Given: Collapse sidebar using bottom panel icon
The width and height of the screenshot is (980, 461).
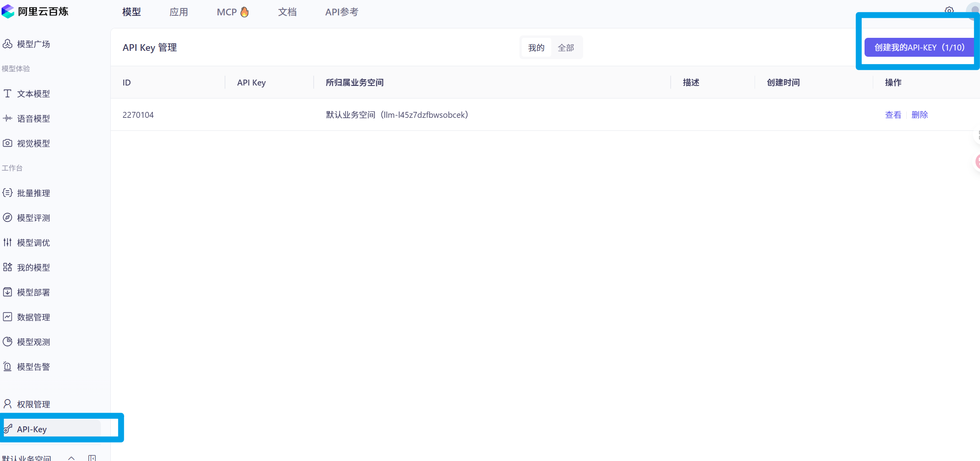Looking at the screenshot, I should pos(92,457).
